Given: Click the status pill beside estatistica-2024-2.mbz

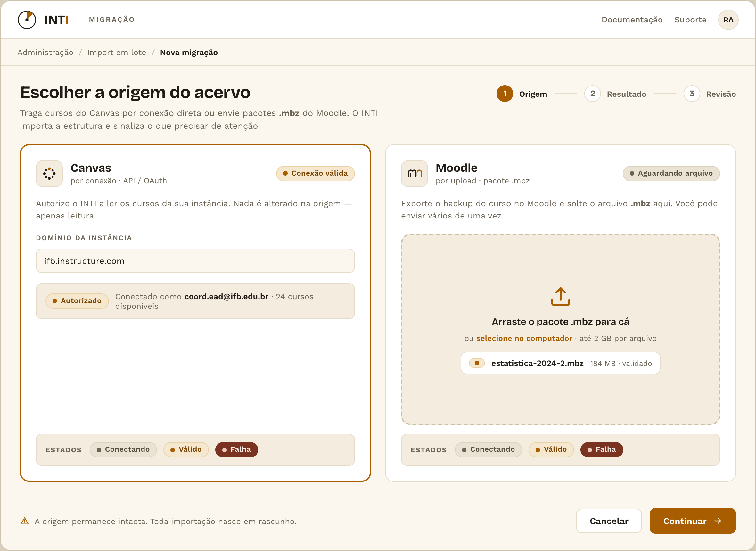Looking at the screenshot, I should point(477,363).
